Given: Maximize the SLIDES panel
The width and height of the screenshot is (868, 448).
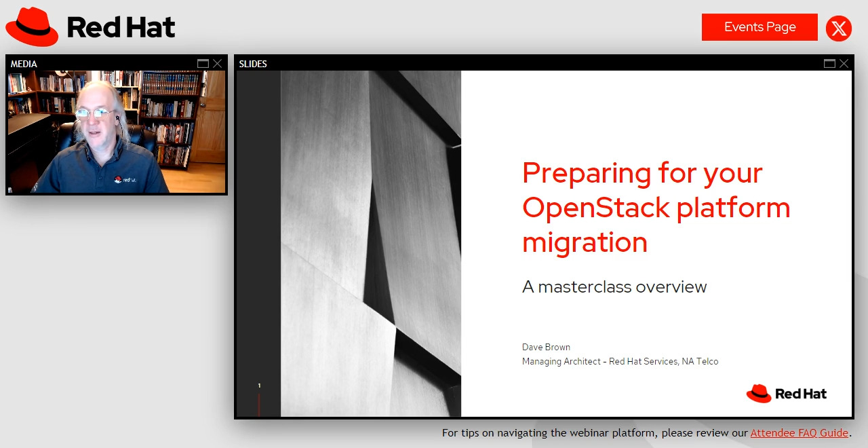Looking at the screenshot, I should click(x=829, y=64).
